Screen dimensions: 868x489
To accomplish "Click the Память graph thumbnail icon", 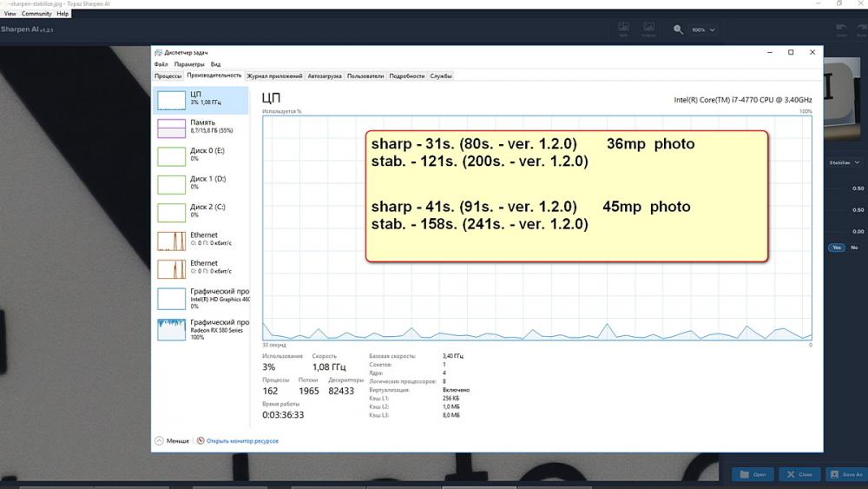I will pos(172,129).
